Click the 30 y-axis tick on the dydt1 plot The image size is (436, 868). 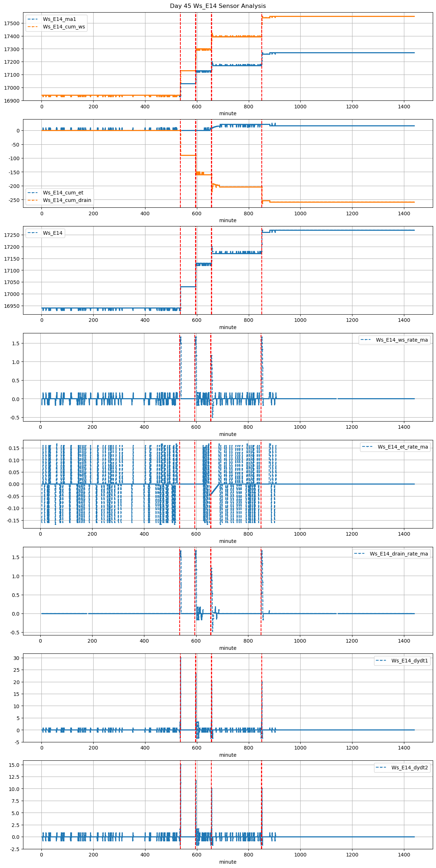(17, 658)
